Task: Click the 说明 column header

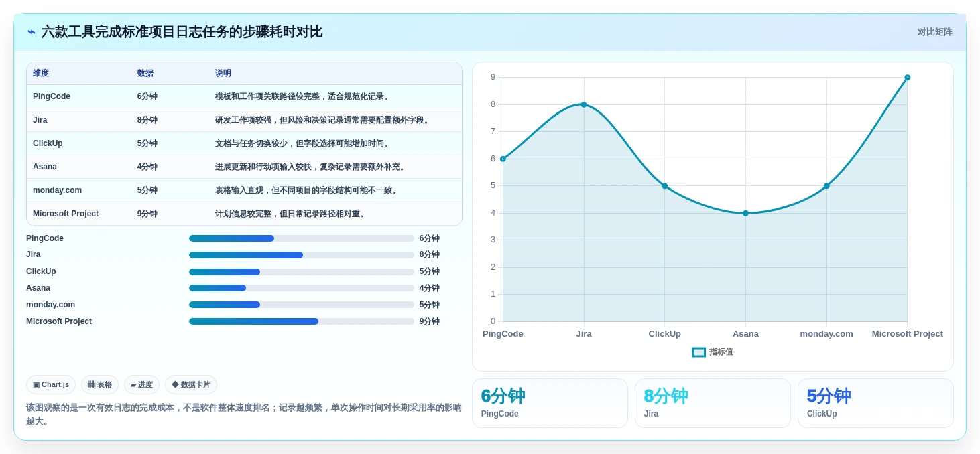Action: point(223,73)
